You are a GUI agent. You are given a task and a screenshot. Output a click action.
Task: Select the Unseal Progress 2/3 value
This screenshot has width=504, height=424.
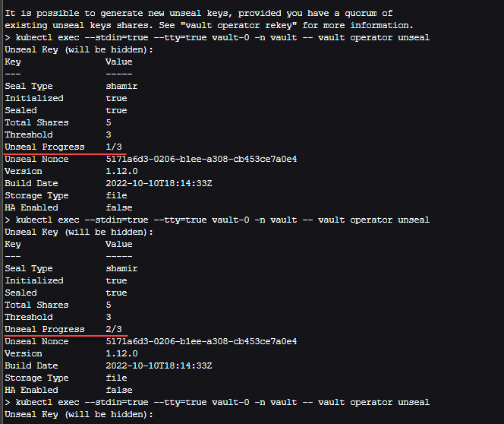click(114, 329)
